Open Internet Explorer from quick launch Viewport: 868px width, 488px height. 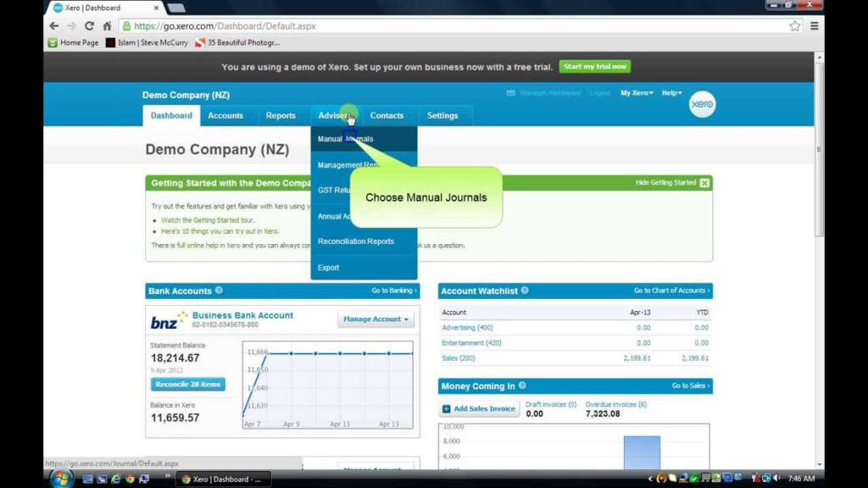point(115,480)
